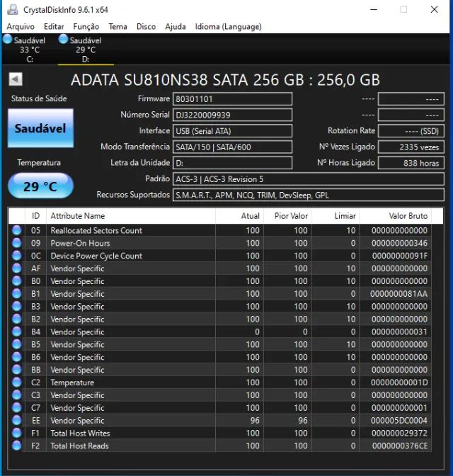Click status orb for BB attribute row
Viewport: 453px width, 476px height.
tap(17, 370)
